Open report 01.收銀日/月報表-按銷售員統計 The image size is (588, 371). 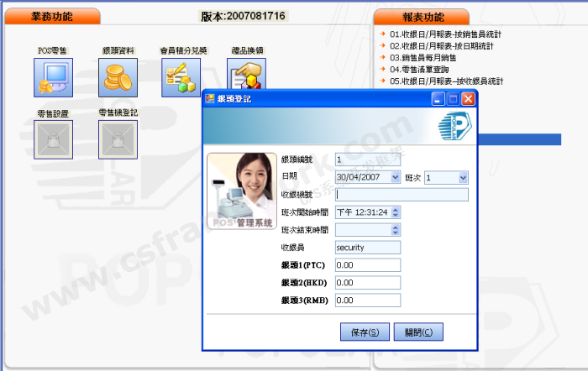(445, 34)
